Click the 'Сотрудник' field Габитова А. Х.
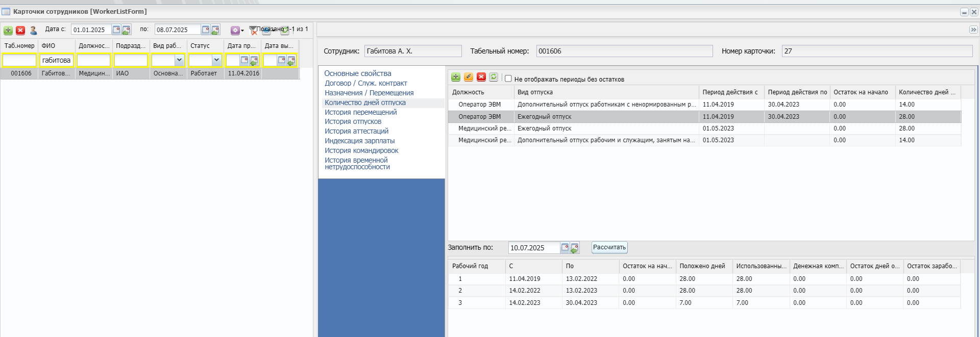 coord(413,51)
